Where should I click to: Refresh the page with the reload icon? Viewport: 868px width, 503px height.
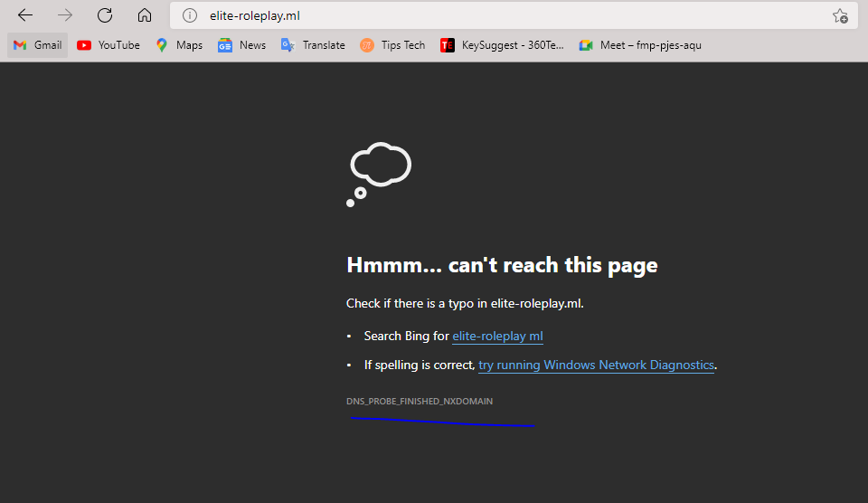pos(105,15)
